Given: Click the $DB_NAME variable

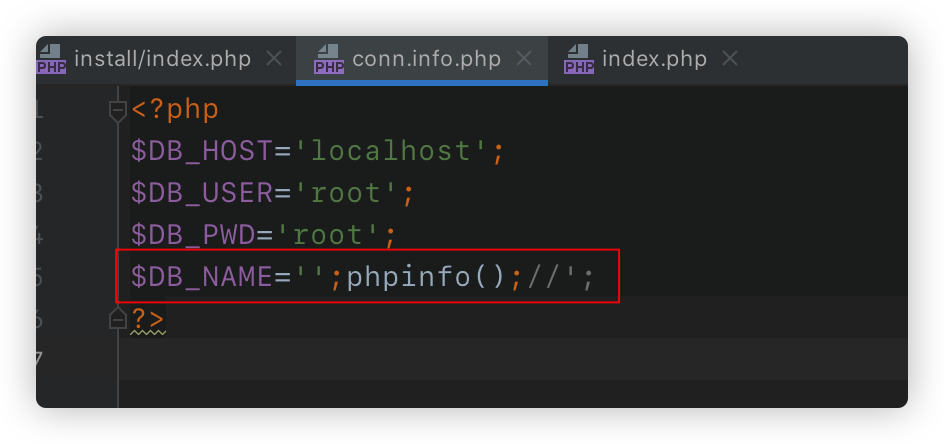Looking at the screenshot, I should tap(201, 277).
